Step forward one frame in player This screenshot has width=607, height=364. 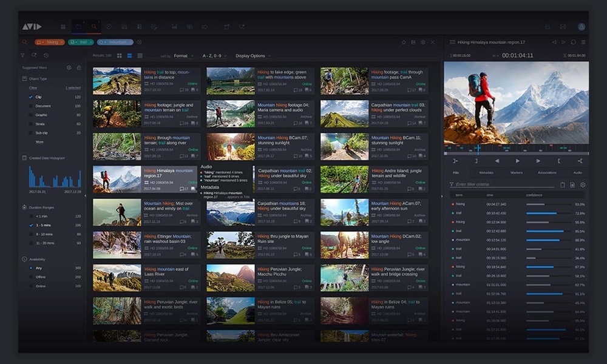point(538,161)
